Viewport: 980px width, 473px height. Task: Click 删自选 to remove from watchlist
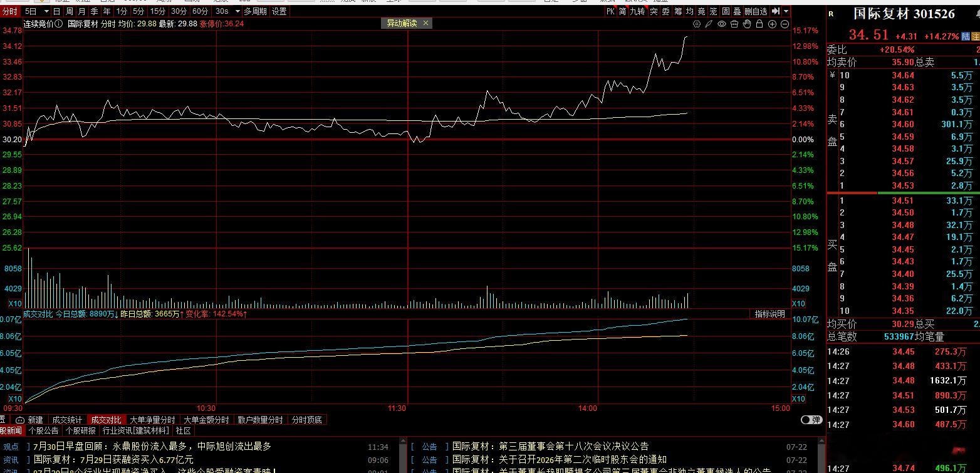pos(756,11)
